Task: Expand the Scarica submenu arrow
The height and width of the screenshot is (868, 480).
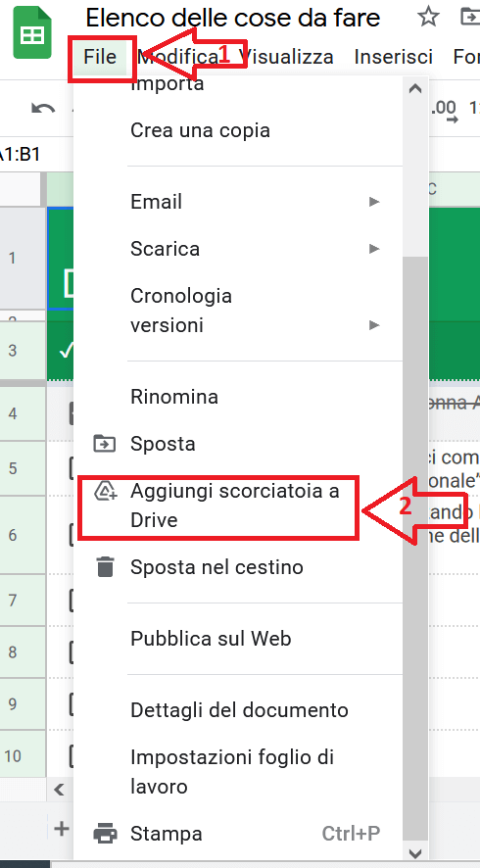Action: (x=375, y=249)
